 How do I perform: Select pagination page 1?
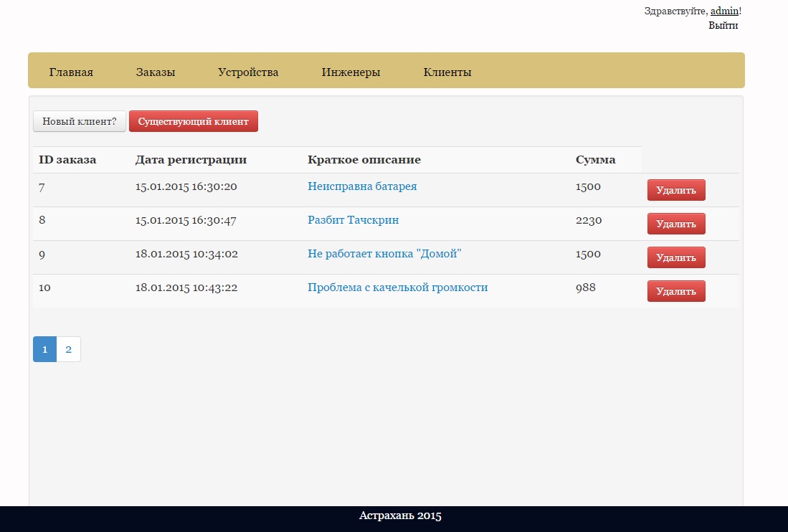click(44, 349)
